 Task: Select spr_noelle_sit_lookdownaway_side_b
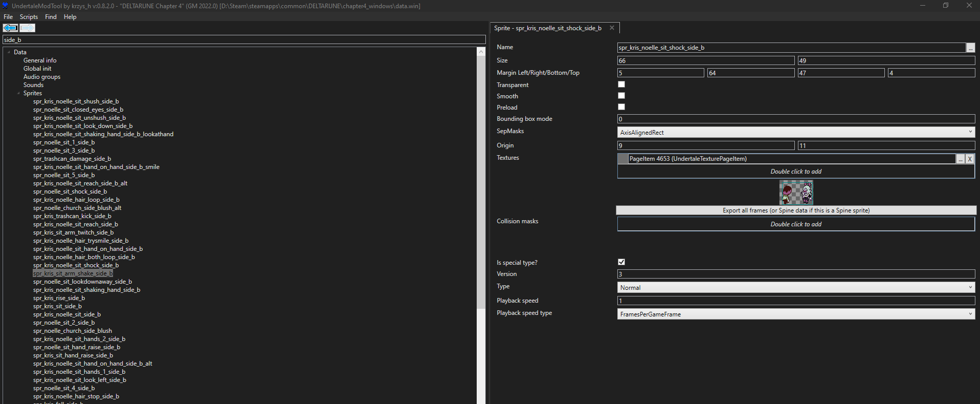tap(82, 282)
